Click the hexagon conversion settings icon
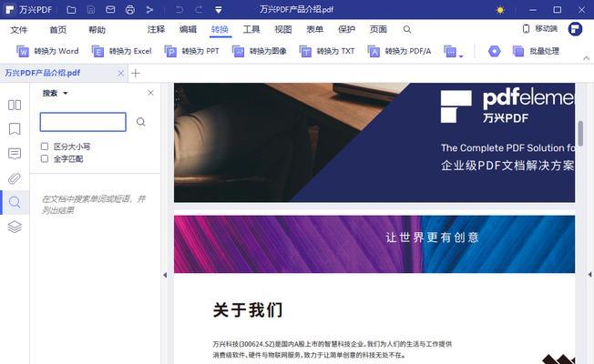The width and height of the screenshot is (594, 364). click(x=494, y=51)
